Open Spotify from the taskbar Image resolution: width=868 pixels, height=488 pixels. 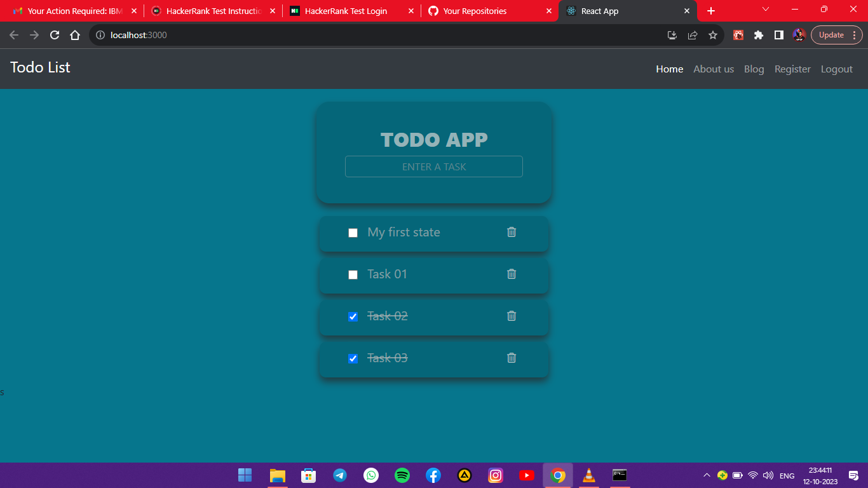pos(402,475)
